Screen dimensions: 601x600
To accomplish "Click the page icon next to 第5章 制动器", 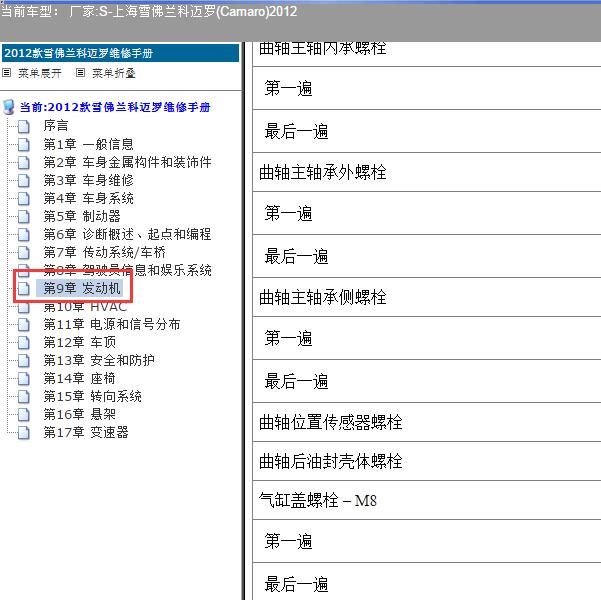I will pos(24,217).
